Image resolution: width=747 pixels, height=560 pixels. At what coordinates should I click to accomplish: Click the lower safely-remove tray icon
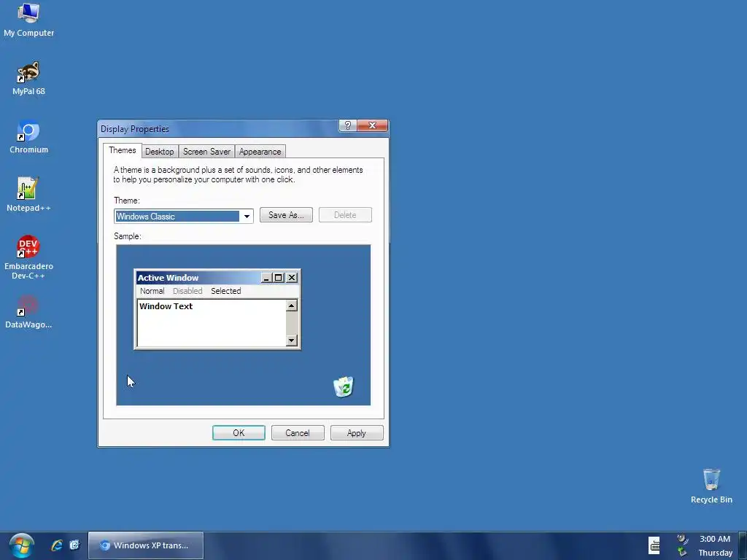click(682, 552)
